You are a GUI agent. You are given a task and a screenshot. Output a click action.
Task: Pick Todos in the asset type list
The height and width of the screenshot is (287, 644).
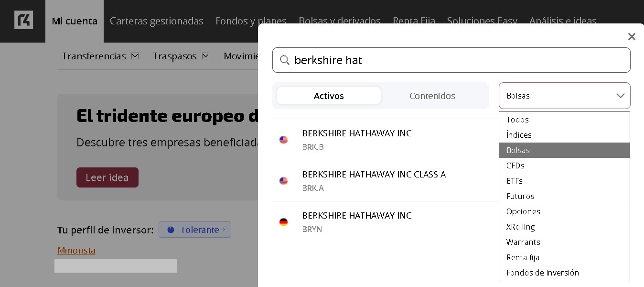517,120
